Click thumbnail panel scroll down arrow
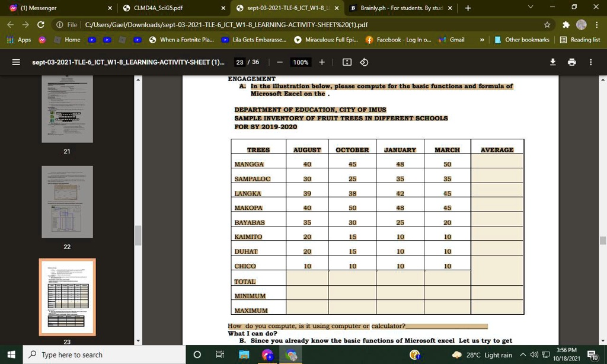This screenshot has height=364, width=607. pos(138,341)
